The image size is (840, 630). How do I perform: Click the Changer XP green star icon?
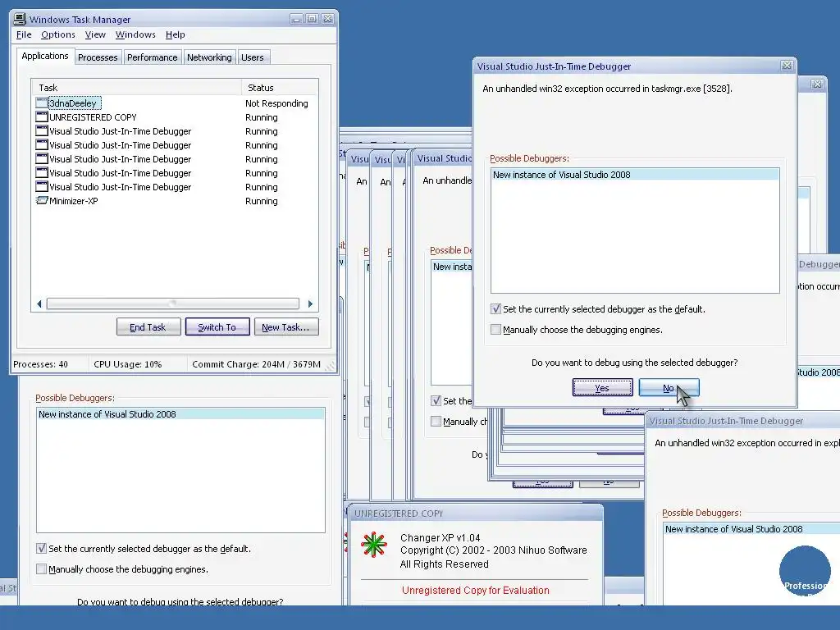[x=374, y=545]
